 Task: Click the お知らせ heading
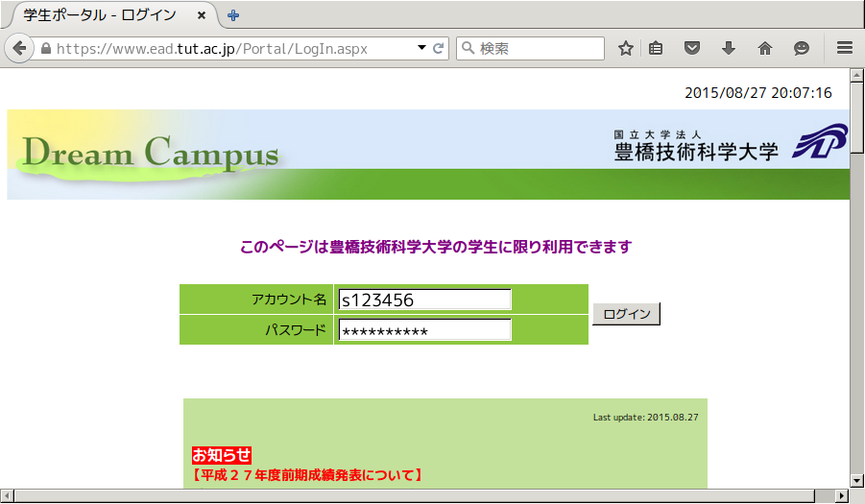click(222, 455)
